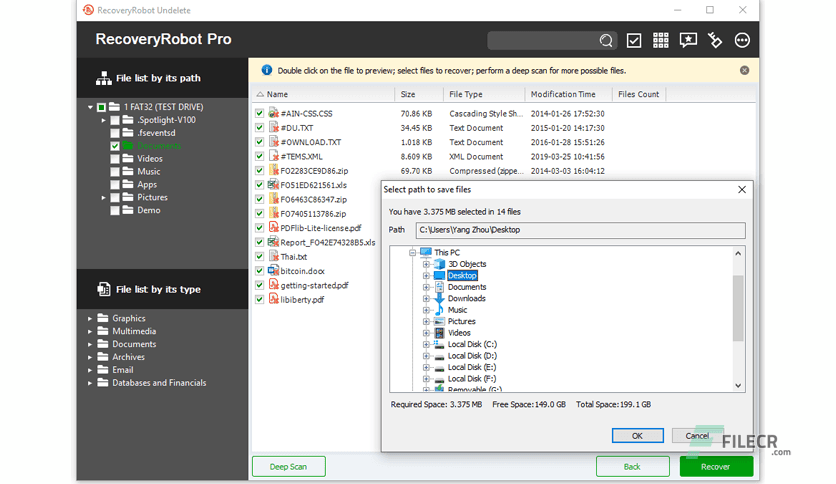Dismiss the yellow tip bar
This screenshot has height=484, width=836.
(x=744, y=70)
